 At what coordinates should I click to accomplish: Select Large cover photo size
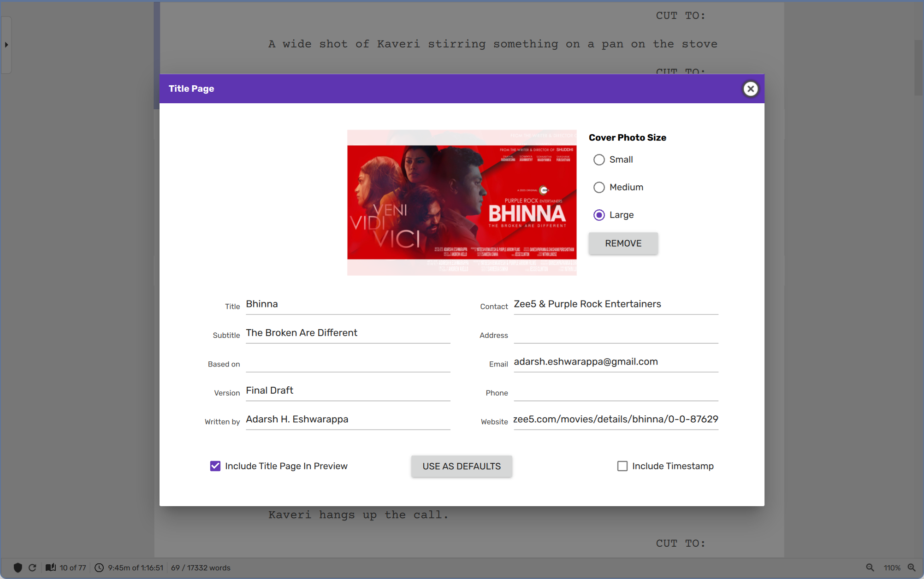click(x=599, y=215)
